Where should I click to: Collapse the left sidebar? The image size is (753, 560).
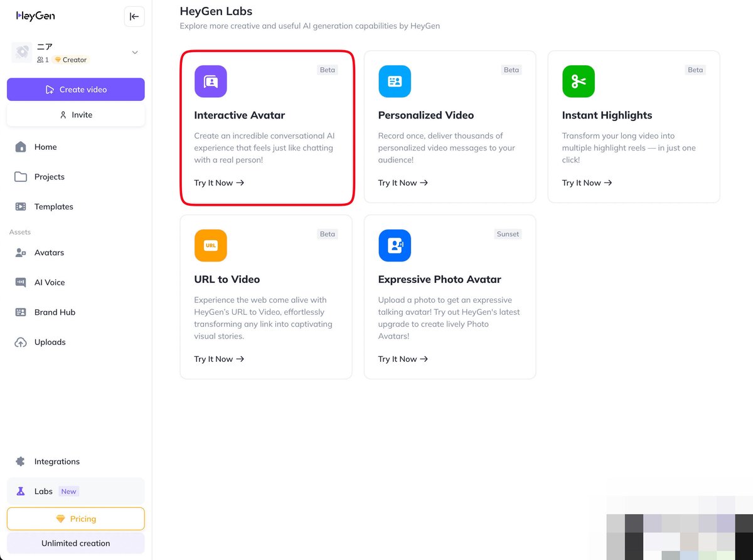pyautogui.click(x=134, y=16)
